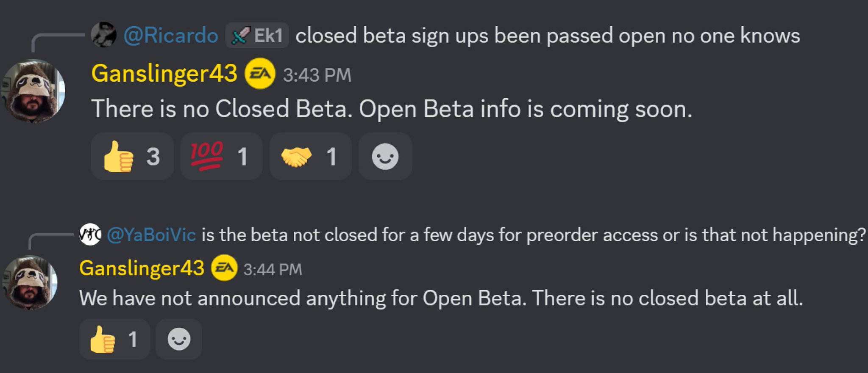Open the @Ricardo mention in the reply
The height and width of the screenshot is (373, 868).
pos(171,35)
